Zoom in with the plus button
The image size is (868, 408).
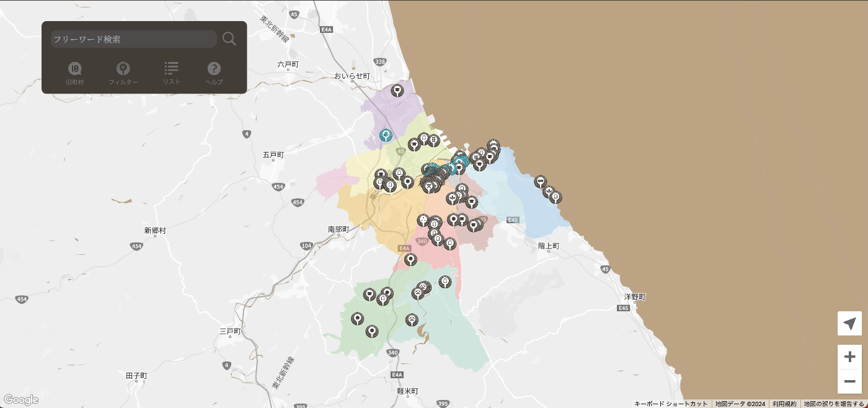pyautogui.click(x=849, y=357)
